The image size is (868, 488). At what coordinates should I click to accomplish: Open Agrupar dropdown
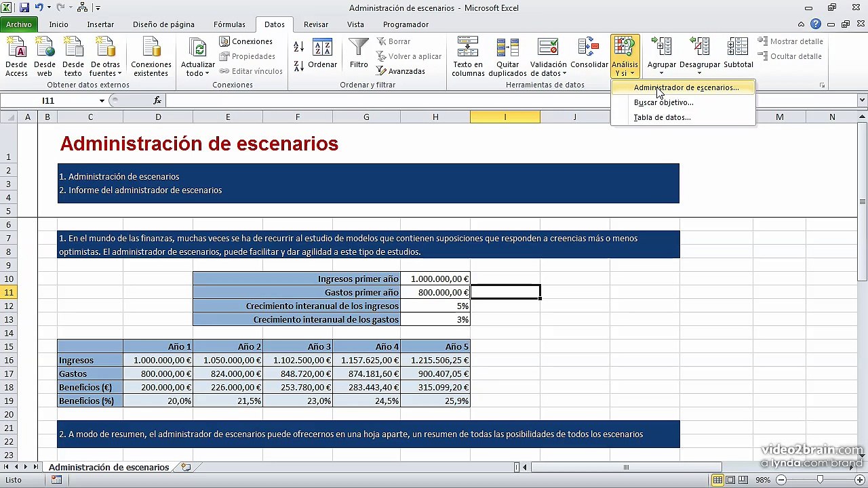661,57
